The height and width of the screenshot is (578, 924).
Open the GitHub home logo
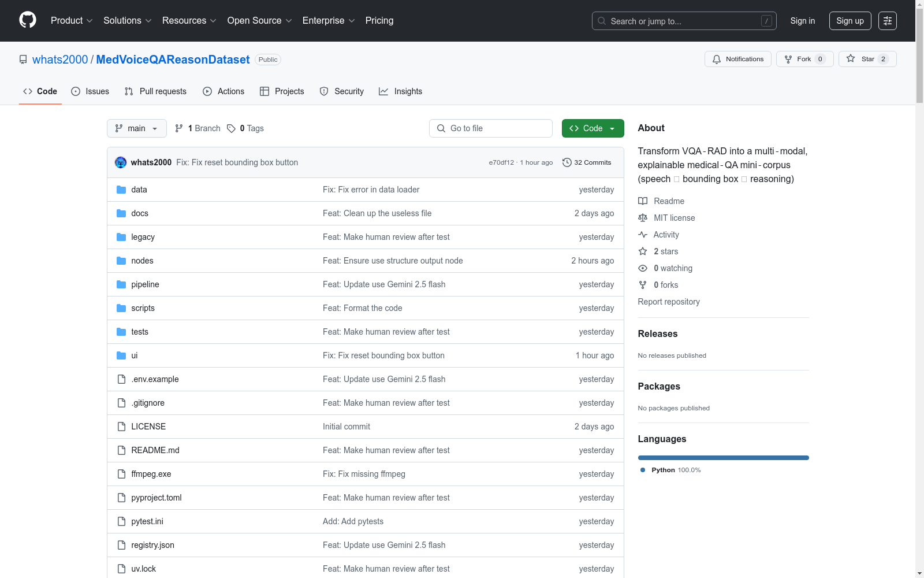tap(28, 20)
